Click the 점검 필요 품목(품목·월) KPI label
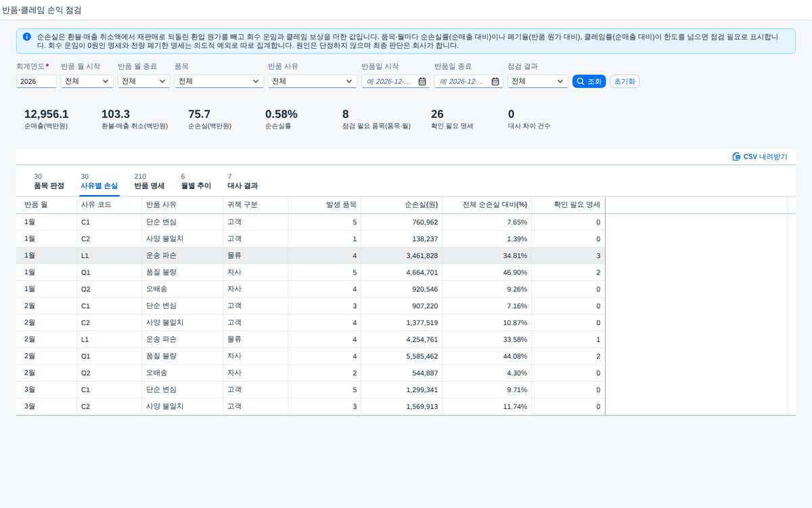Image resolution: width=812 pixels, height=508 pixels. coord(376,126)
